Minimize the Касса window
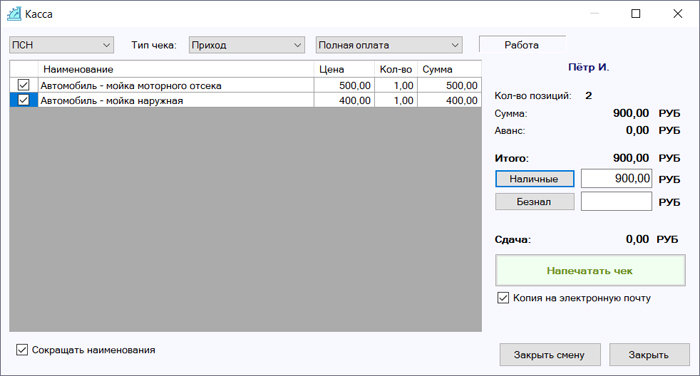The width and height of the screenshot is (700, 376). point(594,14)
